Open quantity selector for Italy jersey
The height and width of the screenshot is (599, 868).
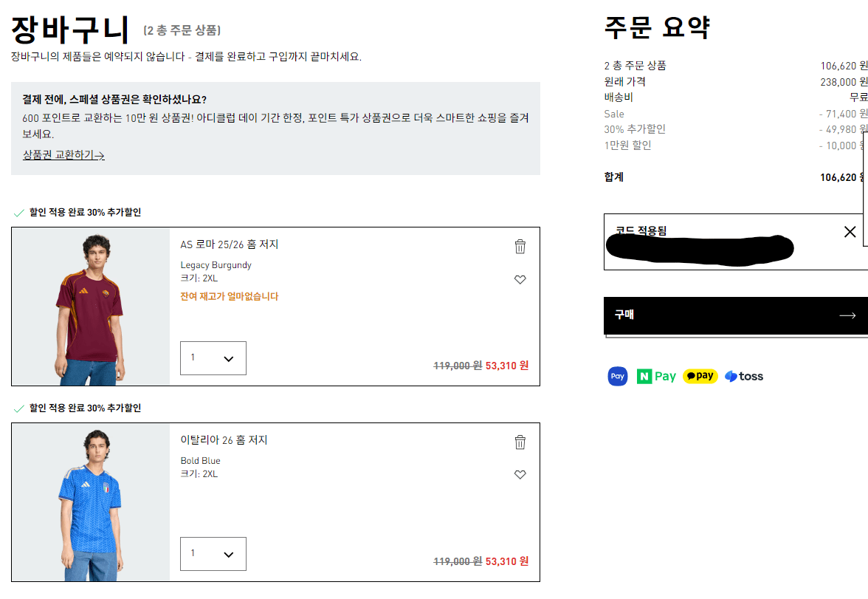(213, 553)
